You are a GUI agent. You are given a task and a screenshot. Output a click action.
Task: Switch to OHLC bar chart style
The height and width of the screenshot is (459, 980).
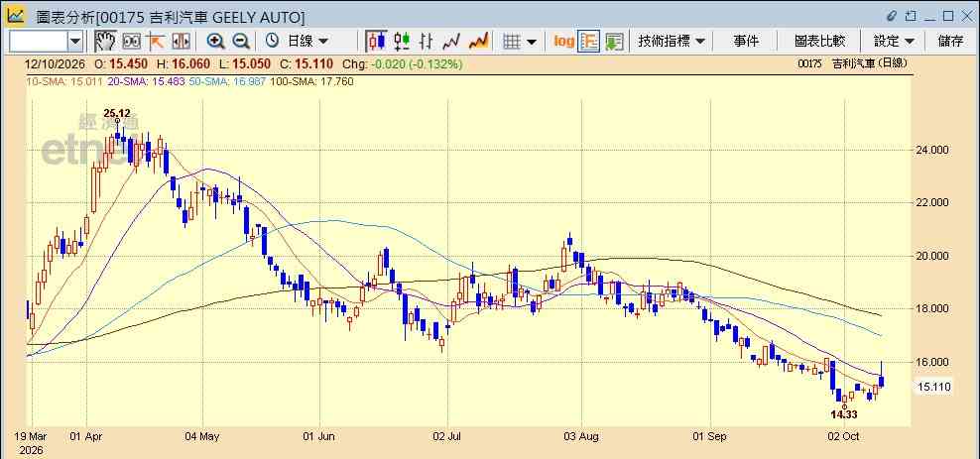pyautogui.click(x=427, y=42)
